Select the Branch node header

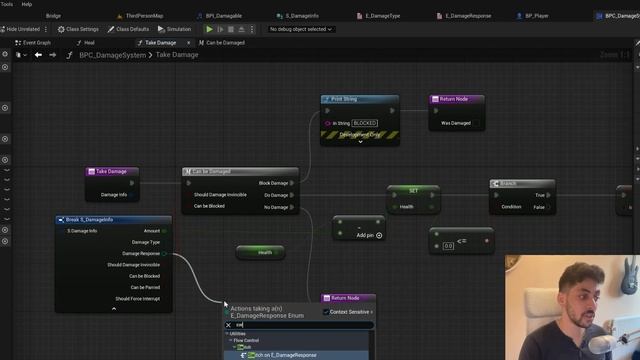click(522, 184)
